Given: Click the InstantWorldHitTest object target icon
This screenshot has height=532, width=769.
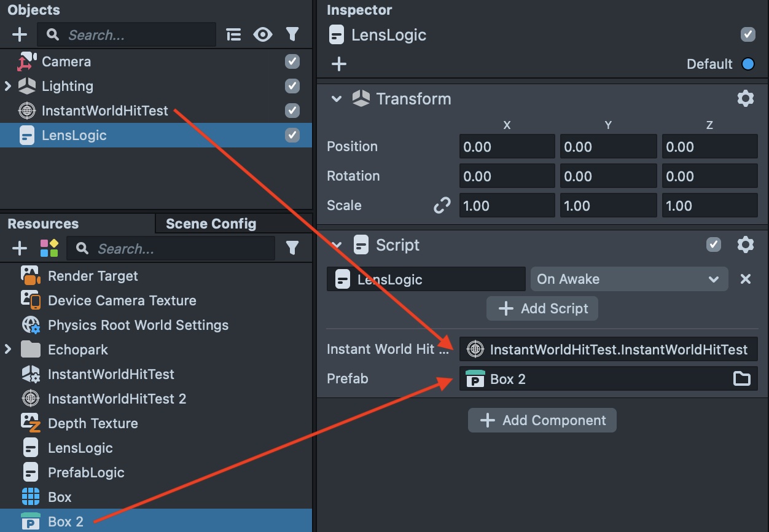Looking at the screenshot, I should coord(26,111).
